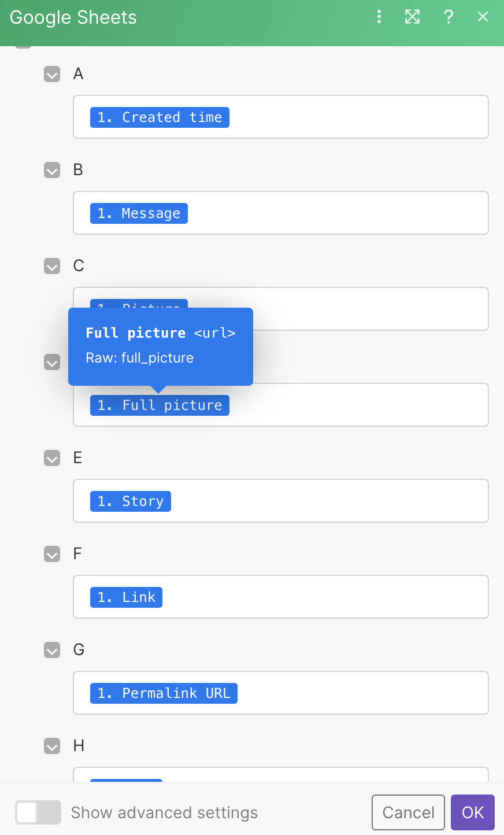Click the Full picture mapping pill
Viewport: 504px width, 835px height.
click(x=160, y=405)
